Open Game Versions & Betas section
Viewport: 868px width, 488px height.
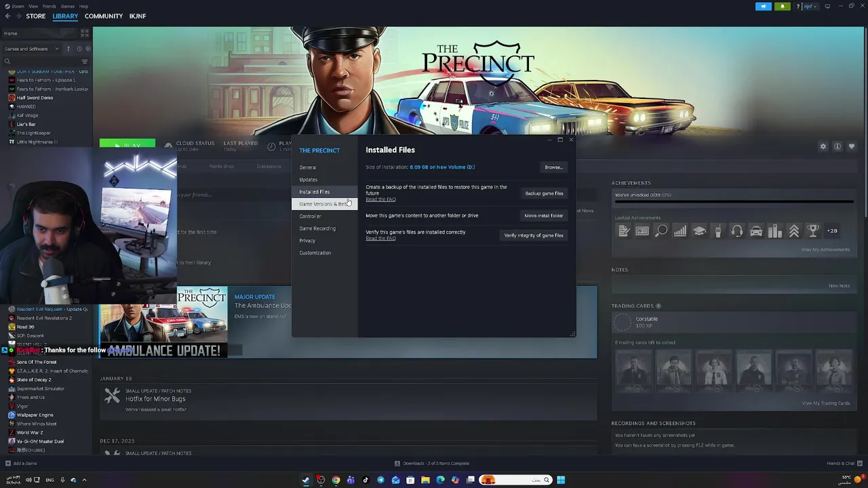324,204
